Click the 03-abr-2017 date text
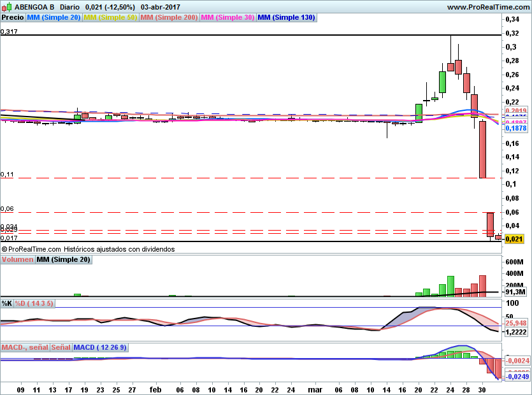Screen dimensions: 532x395 pyautogui.click(x=161, y=7)
